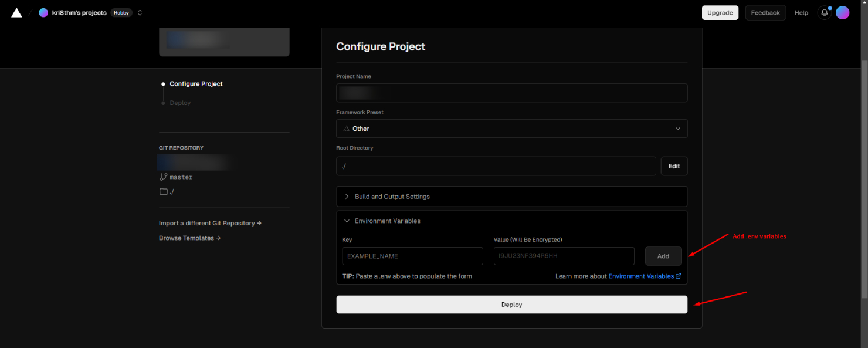868x348 pixels.
Task: Click the Deploy button
Action: [511, 305]
